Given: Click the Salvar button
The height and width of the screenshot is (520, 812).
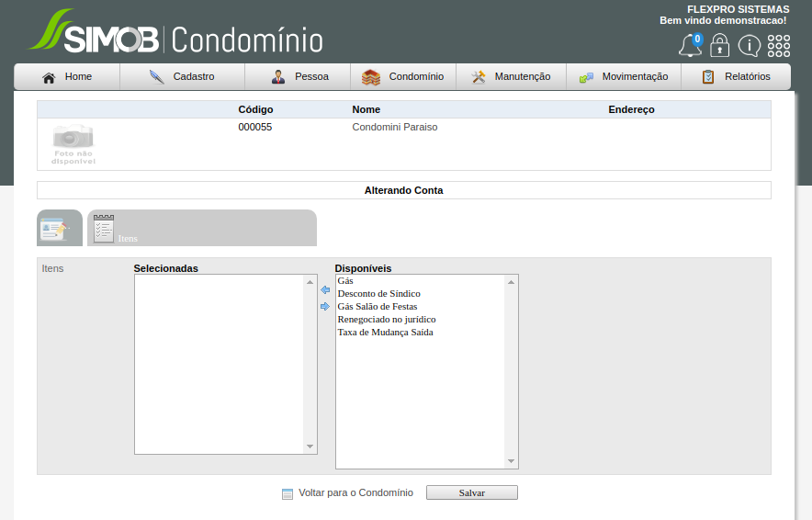Looking at the screenshot, I should pos(472,492).
